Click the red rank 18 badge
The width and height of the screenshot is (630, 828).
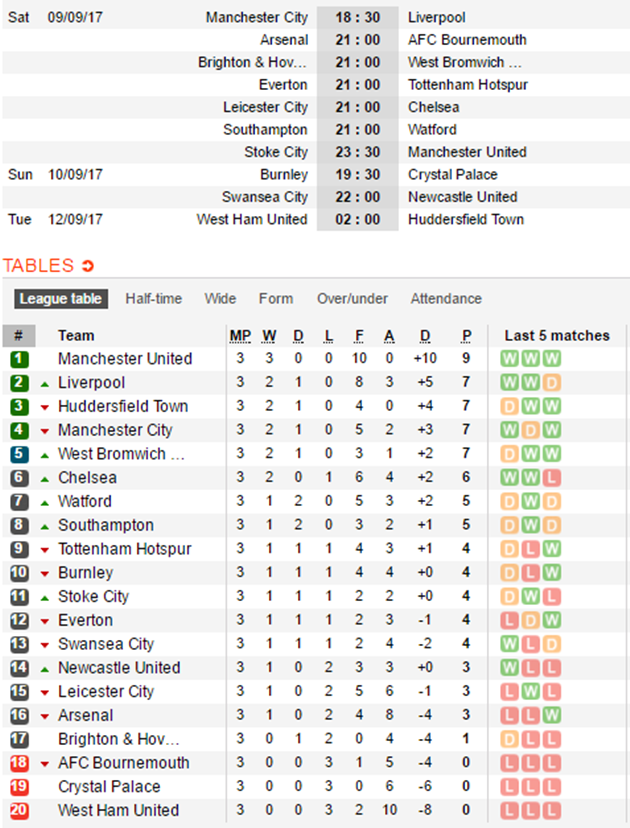(x=19, y=763)
